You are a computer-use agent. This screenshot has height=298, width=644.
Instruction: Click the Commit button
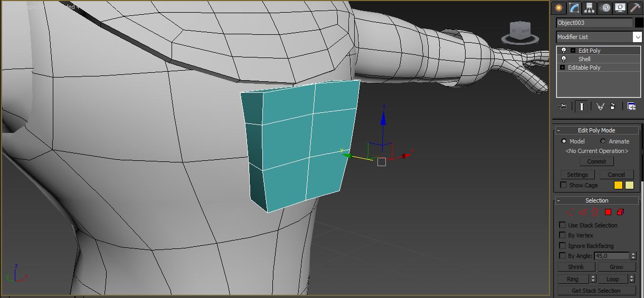[x=596, y=161]
